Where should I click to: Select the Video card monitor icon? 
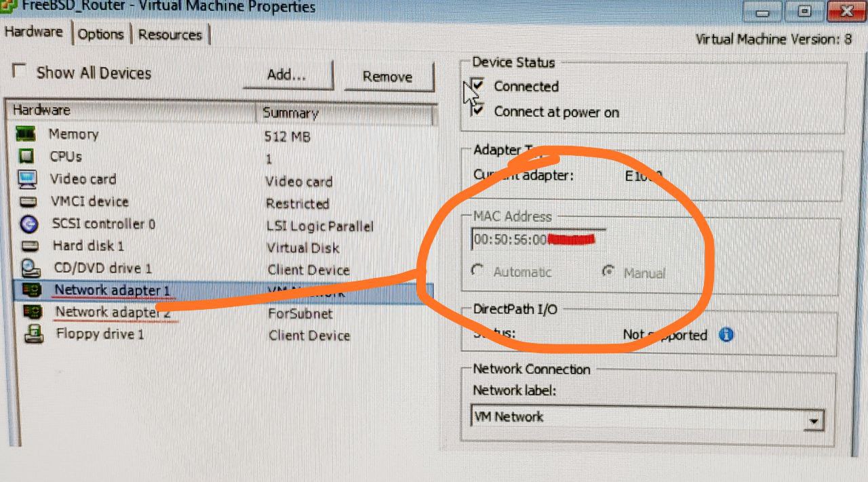[27, 179]
